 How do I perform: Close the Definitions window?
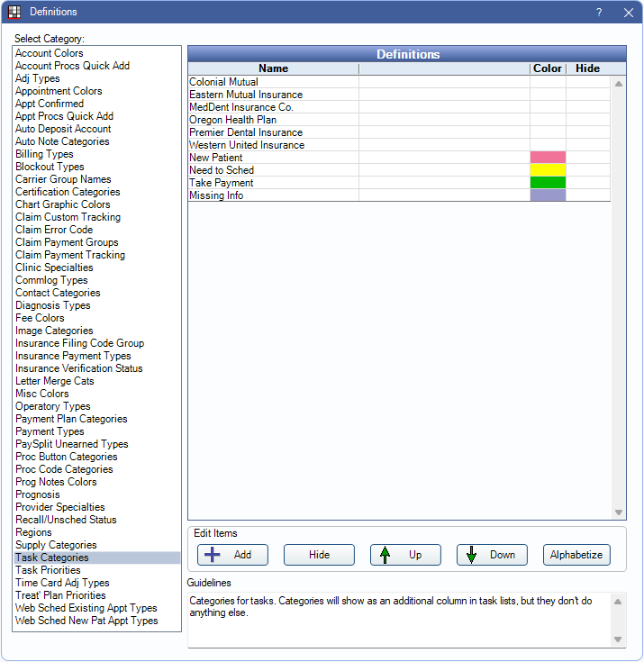pyautogui.click(x=628, y=13)
